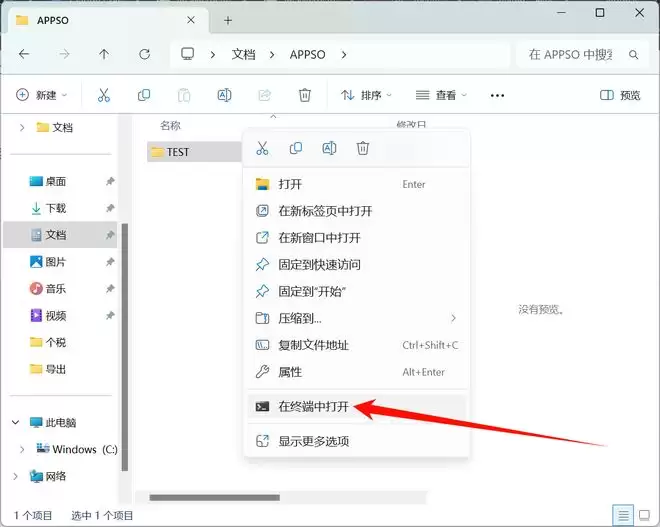Select 在终端中打开 from context menu

pos(313,407)
